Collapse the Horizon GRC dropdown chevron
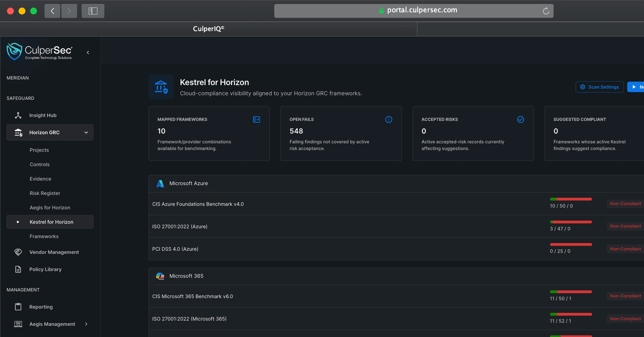644x337 pixels. [86, 133]
